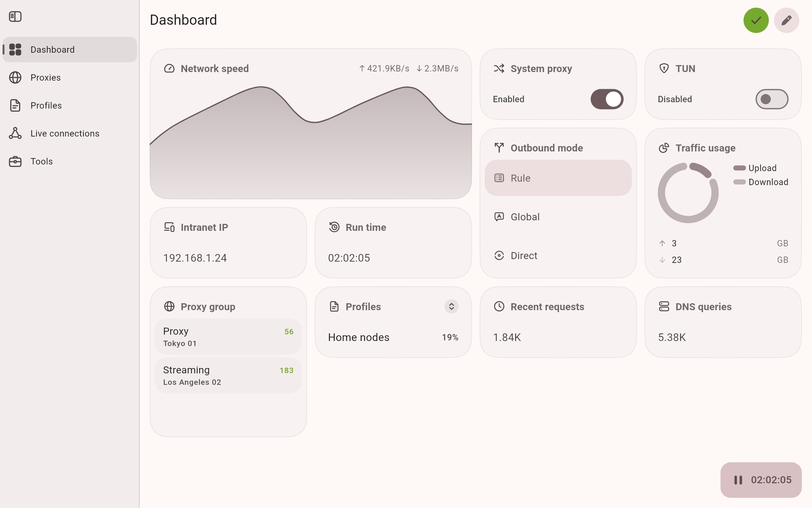The image size is (812, 508).
Task: Click the 5.38K DNS queries value
Action: pyautogui.click(x=672, y=337)
